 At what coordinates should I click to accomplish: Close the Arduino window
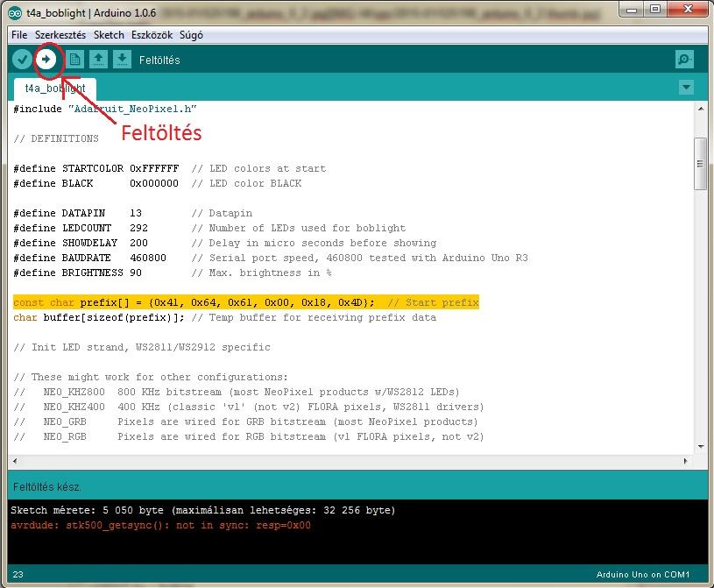pos(688,10)
